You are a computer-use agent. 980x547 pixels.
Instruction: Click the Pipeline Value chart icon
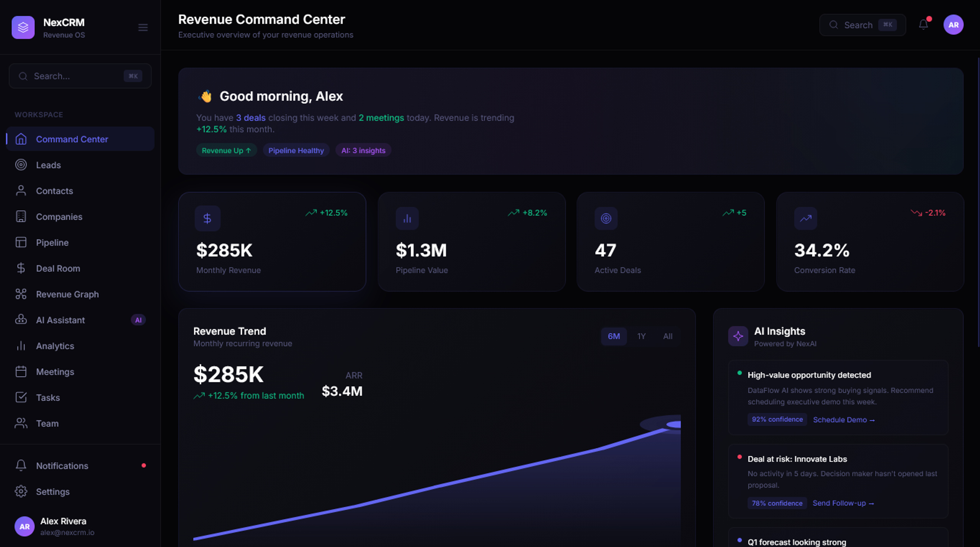pos(407,218)
